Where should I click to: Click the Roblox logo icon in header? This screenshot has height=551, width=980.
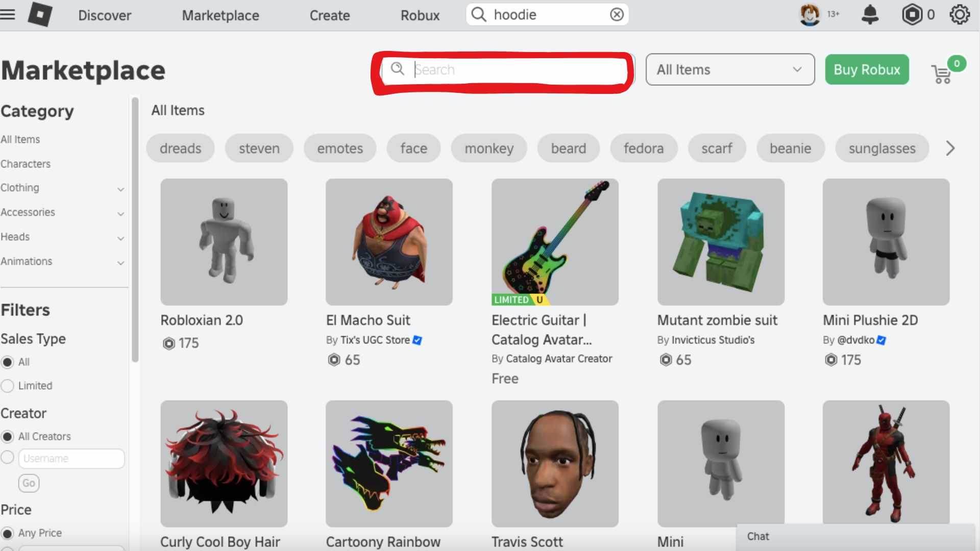click(x=38, y=15)
